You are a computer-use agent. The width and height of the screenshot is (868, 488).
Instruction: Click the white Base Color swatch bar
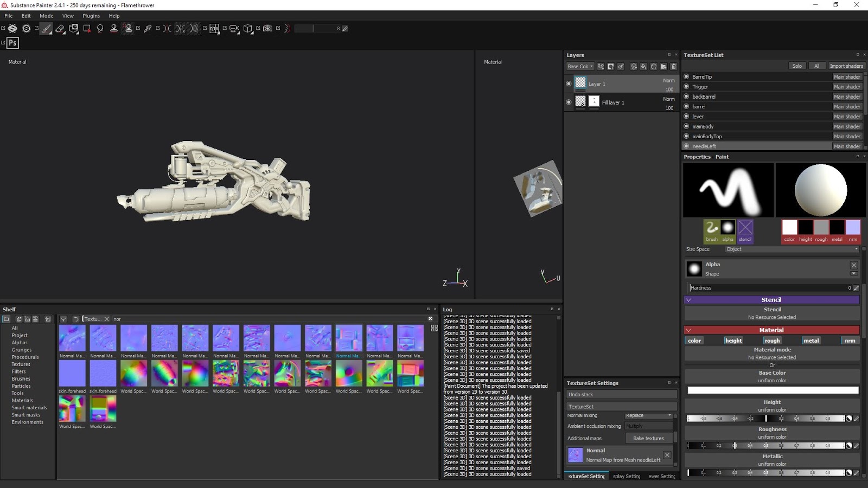tap(773, 390)
